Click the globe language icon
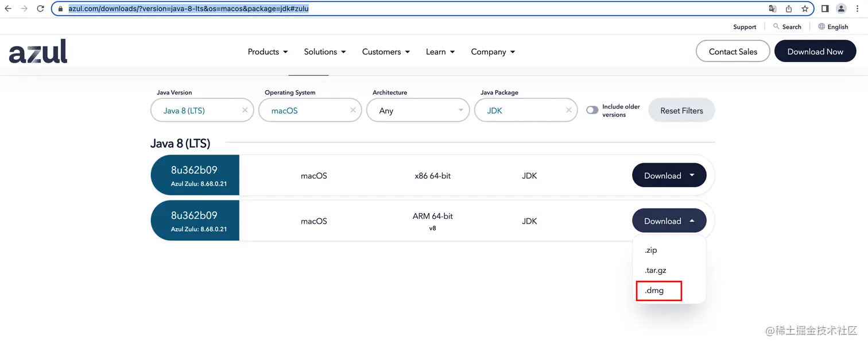The width and height of the screenshot is (868, 347). pyautogui.click(x=821, y=26)
